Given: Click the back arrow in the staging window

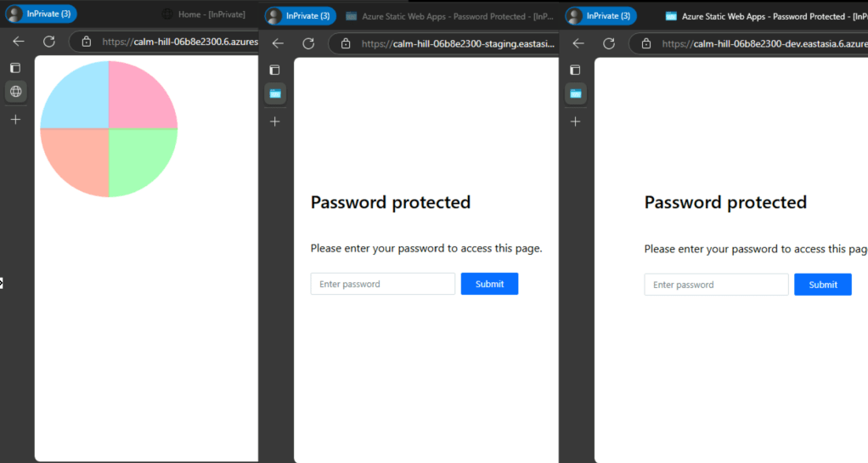Looking at the screenshot, I should coord(278,43).
